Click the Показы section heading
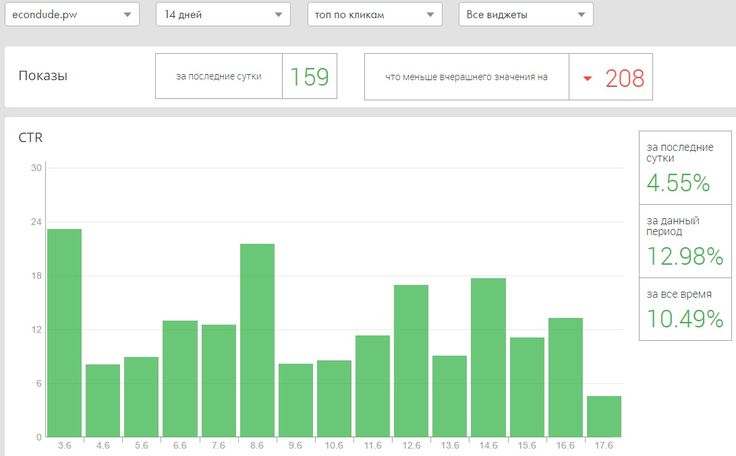The height and width of the screenshot is (456, 736). pyautogui.click(x=43, y=76)
